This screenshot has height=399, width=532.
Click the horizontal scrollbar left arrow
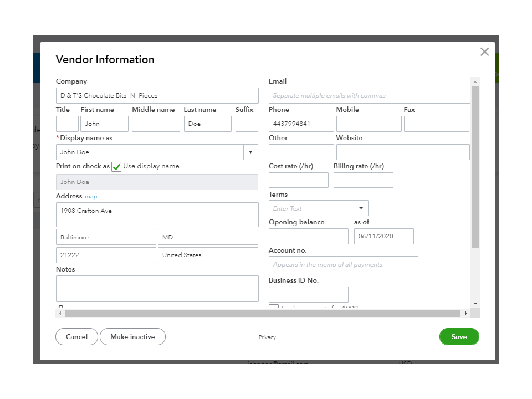click(x=60, y=313)
